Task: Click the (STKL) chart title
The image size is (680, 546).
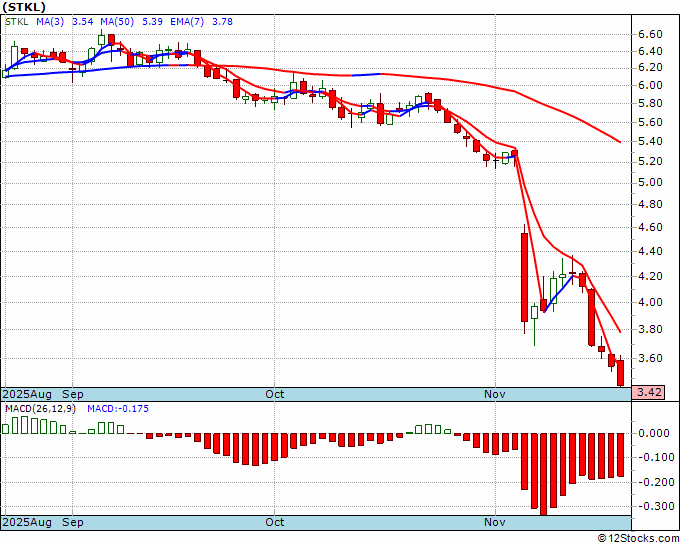Action: (x=24, y=7)
